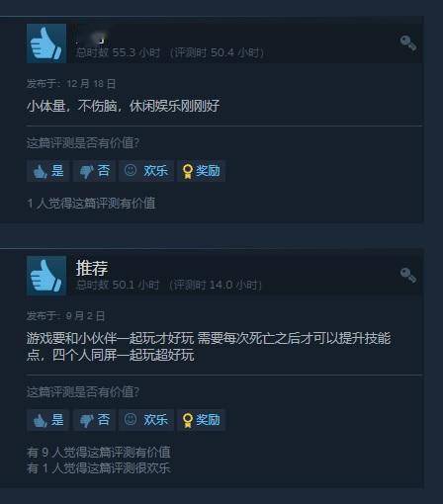Image resolution: width=443 pixels, height=504 pixels.
Task: Click key icon on second review header
Action: pyautogui.click(x=408, y=275)
